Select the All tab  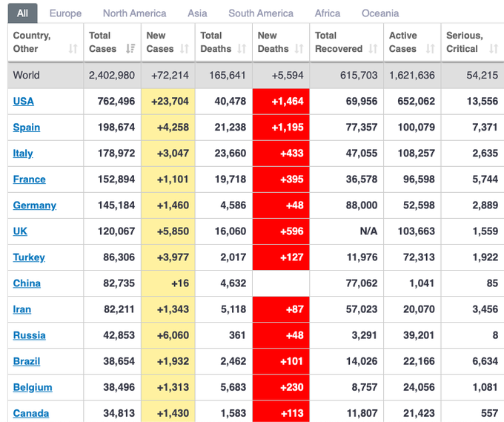pos(22,13)
